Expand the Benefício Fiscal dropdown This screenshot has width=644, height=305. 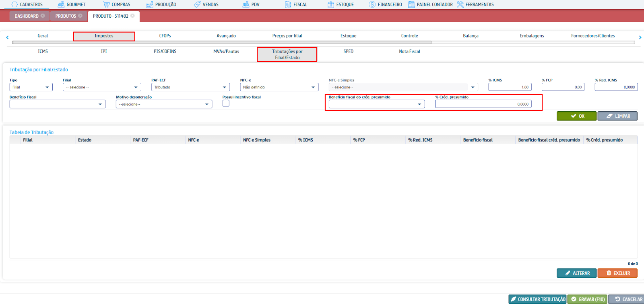[x=58, y=104]
